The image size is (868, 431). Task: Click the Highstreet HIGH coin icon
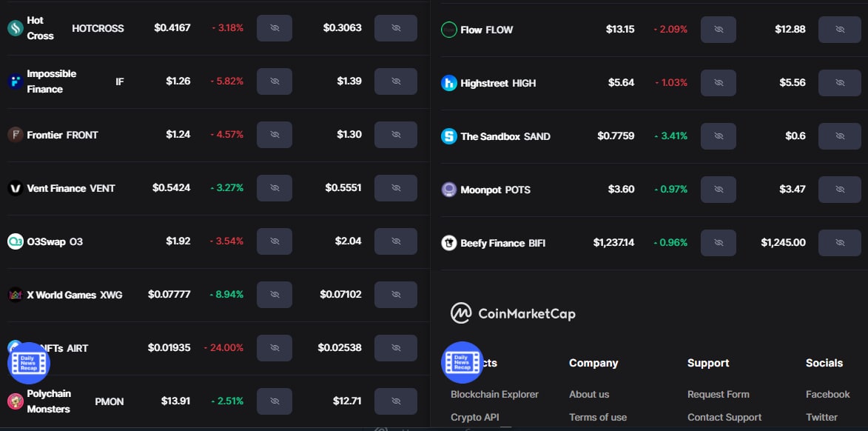tap(449, 83)
